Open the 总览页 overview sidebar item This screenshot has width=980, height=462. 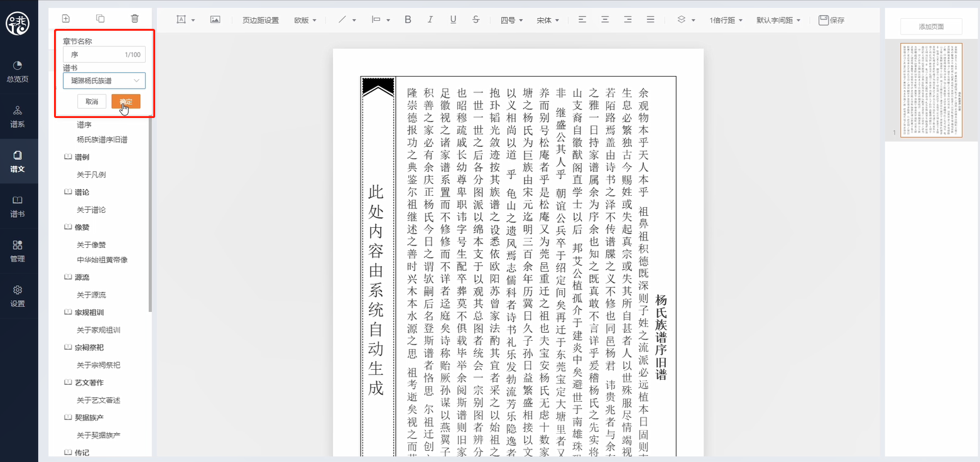(x=18, y=72)
